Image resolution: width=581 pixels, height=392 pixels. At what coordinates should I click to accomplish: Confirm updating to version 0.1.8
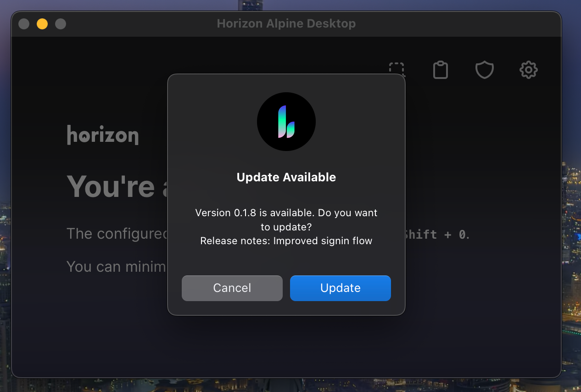click(340, 288)
